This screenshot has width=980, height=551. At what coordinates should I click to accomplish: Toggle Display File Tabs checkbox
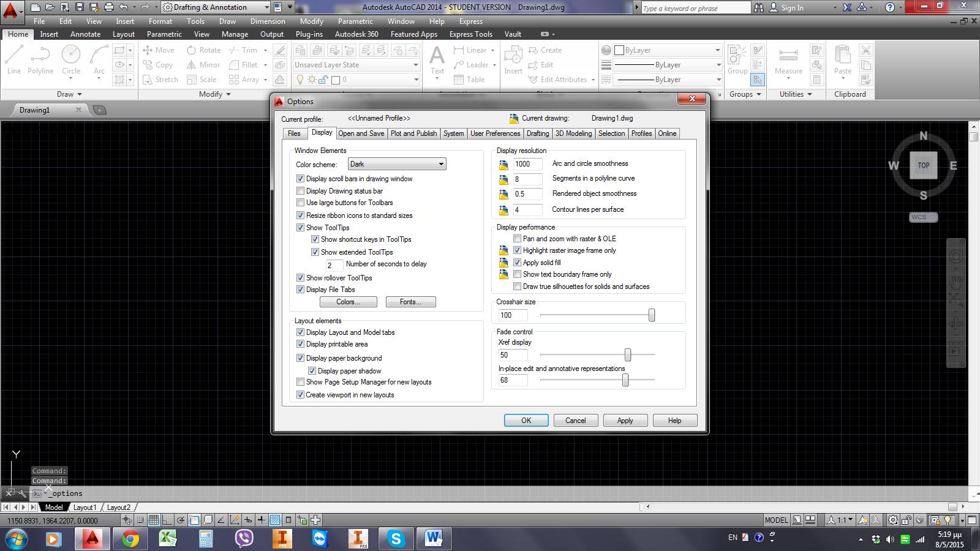tap(300, 290)
